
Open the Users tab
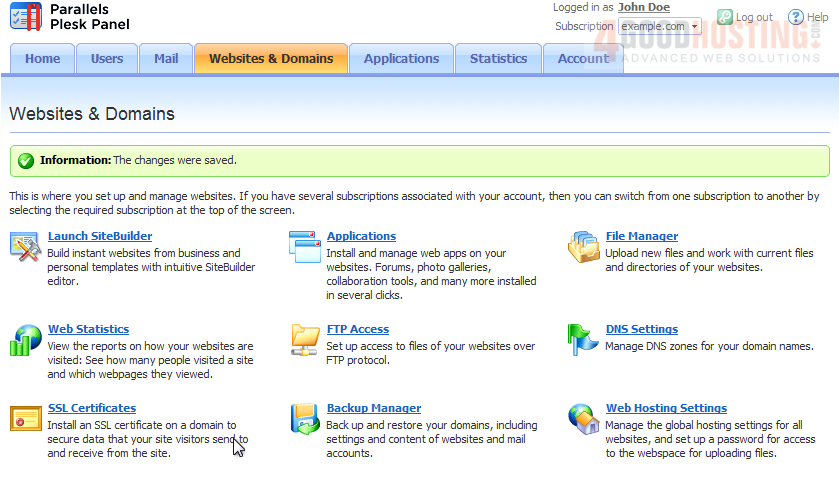[107, 59]
